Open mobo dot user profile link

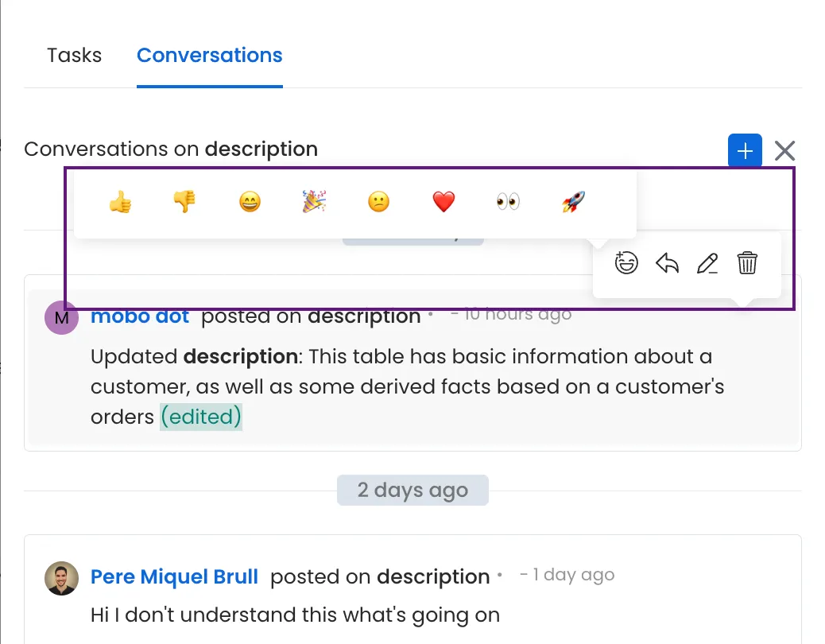140,316
